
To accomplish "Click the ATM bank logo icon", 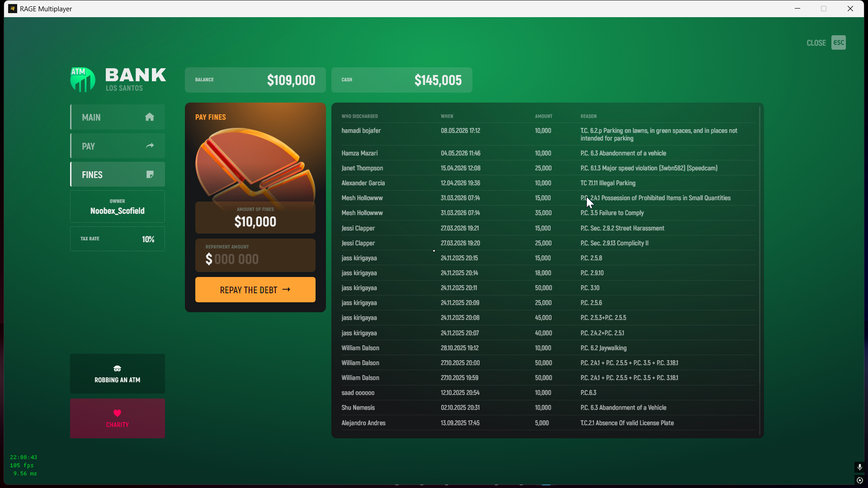I will [x=83, y=80].
